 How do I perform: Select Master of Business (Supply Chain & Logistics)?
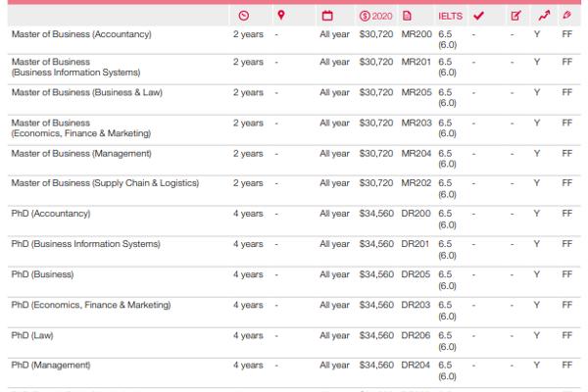pos(103,183)
